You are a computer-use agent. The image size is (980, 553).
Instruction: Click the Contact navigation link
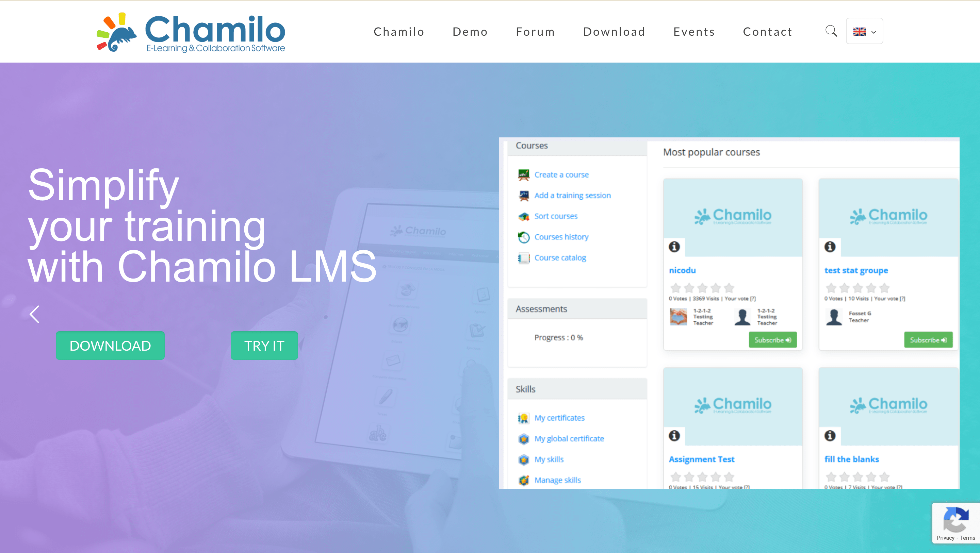768,31
